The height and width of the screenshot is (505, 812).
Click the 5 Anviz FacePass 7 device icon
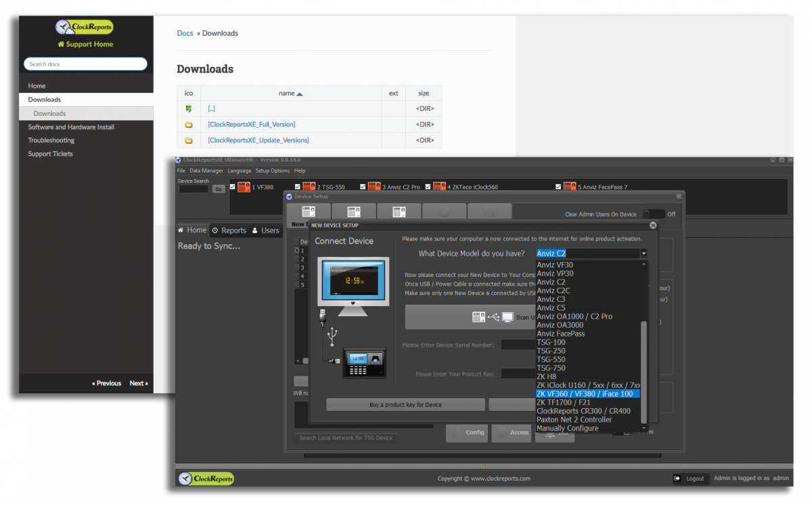pyautogui.click(x=570, y=187)
